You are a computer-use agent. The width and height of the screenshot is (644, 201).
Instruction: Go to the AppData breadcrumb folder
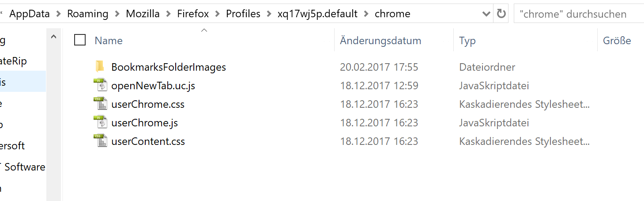(32, 14)
